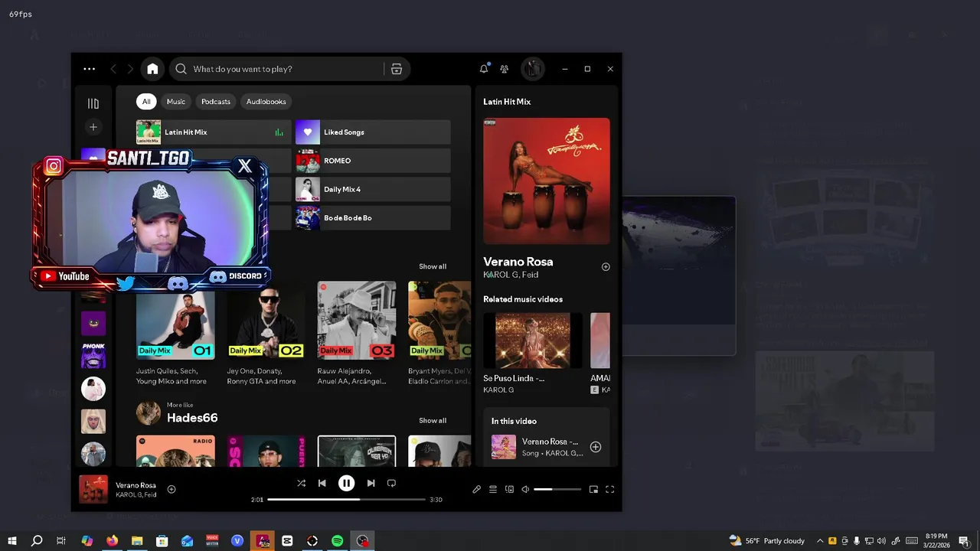Screen dimensions: 980x551
Task: Seek in the song progress bar
Action: click(x=346, y=499)
